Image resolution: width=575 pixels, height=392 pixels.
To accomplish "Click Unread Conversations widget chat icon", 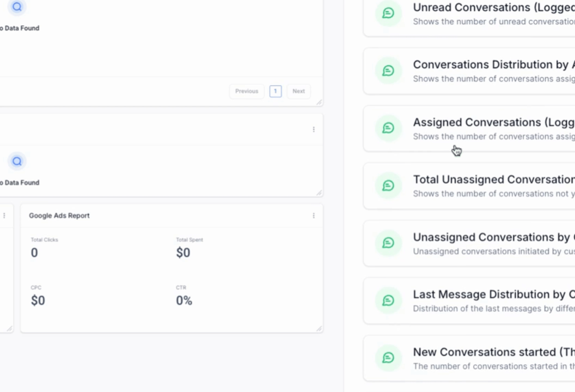I will coord(388,13).
